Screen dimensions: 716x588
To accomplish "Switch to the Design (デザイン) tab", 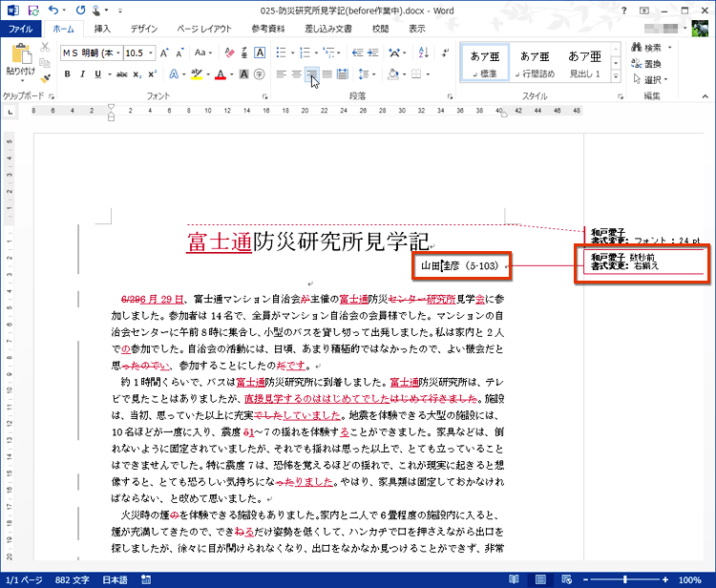I will click(144, 29).
